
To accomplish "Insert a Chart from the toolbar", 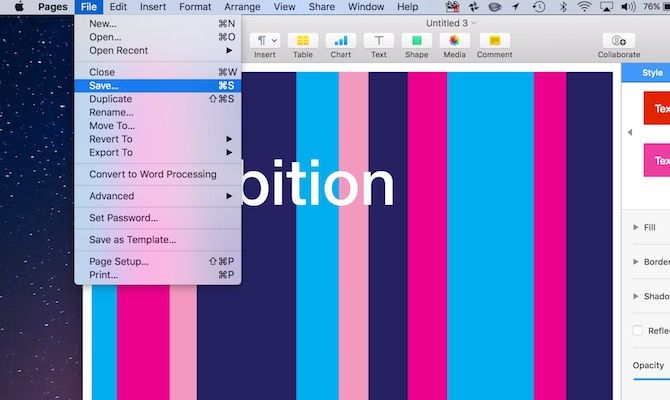I will [341, 41].
